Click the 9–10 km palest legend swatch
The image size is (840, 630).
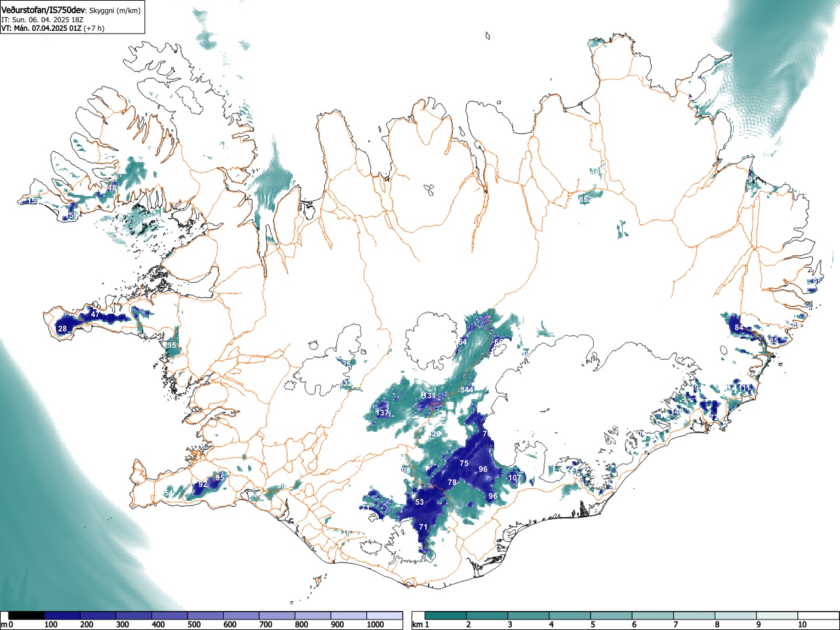click(778, 616)
